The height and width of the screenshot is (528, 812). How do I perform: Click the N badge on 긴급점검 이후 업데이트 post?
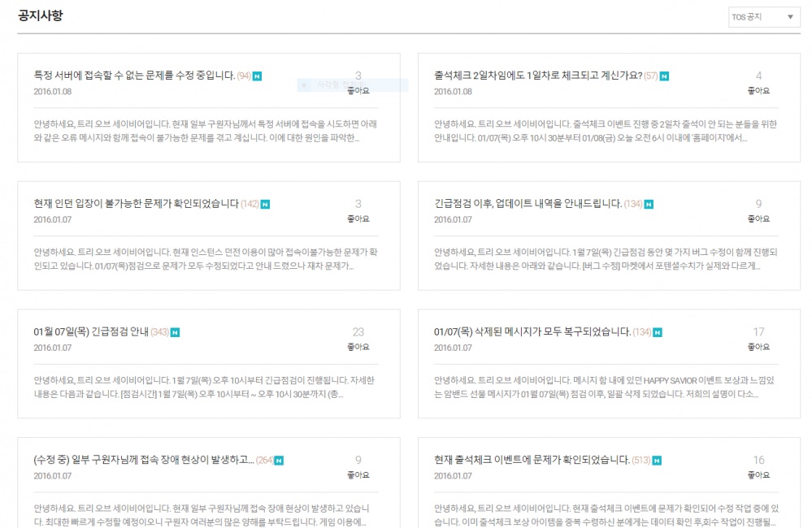(x=649, y=204)
